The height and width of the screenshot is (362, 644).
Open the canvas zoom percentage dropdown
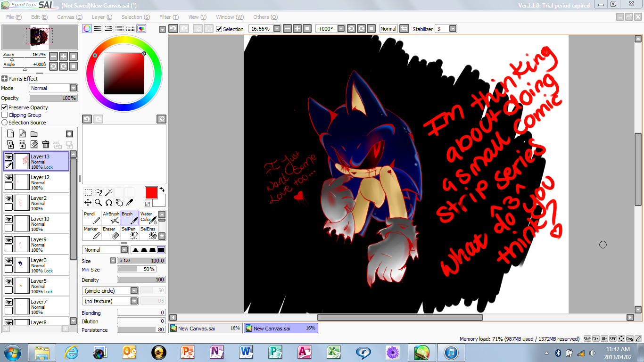[x=277, y=29]
